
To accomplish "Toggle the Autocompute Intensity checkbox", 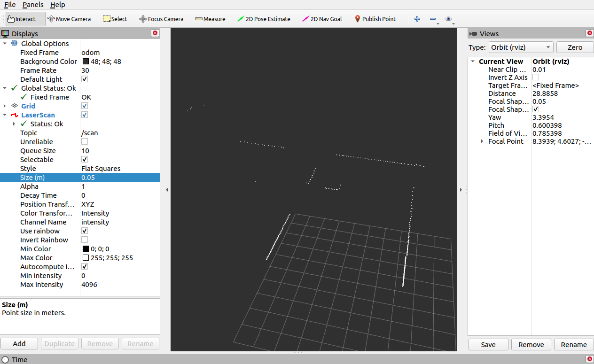I will [85, 267].
